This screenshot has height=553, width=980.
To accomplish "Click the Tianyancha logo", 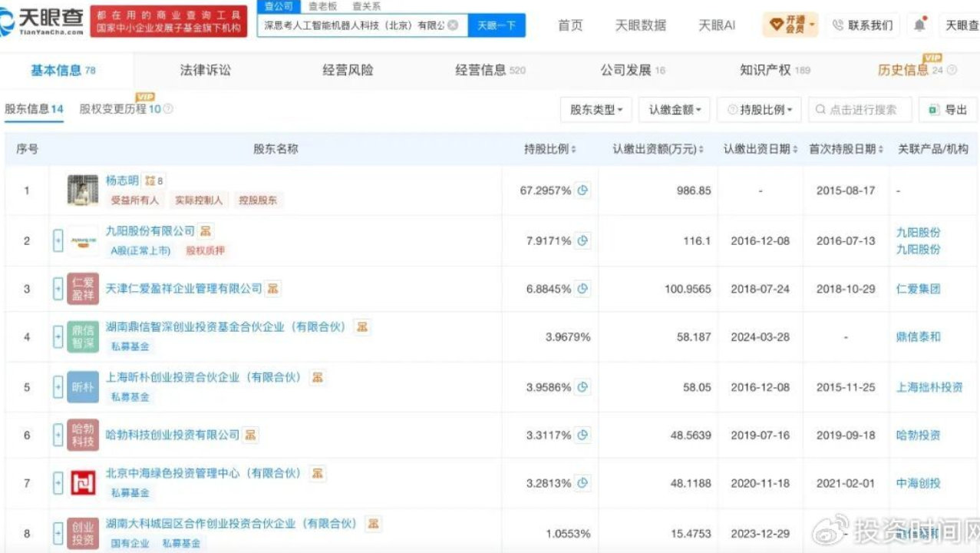I will tap(42, 23).
